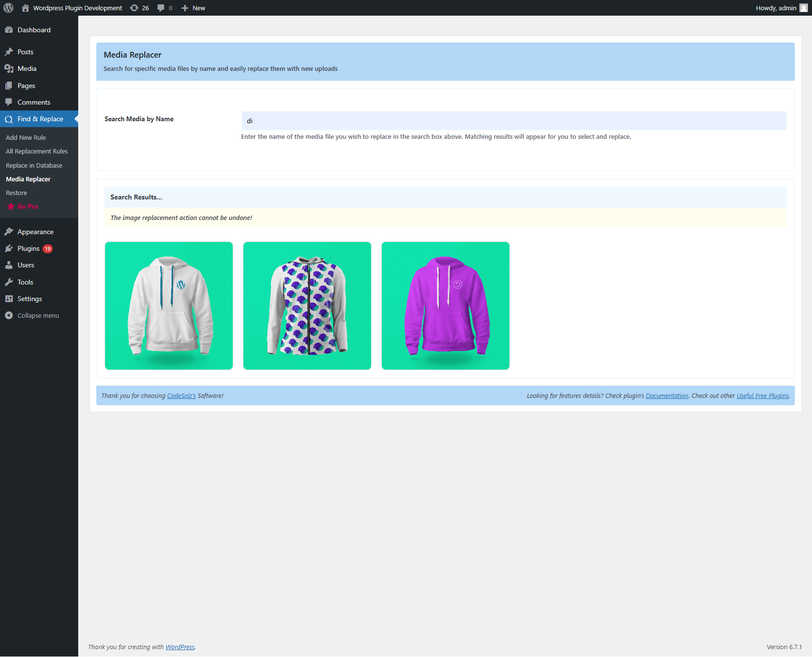Click the home icon beside site name
Viewport: 812px width, 657px height.
pyautogui.click(x=25, y=8)
